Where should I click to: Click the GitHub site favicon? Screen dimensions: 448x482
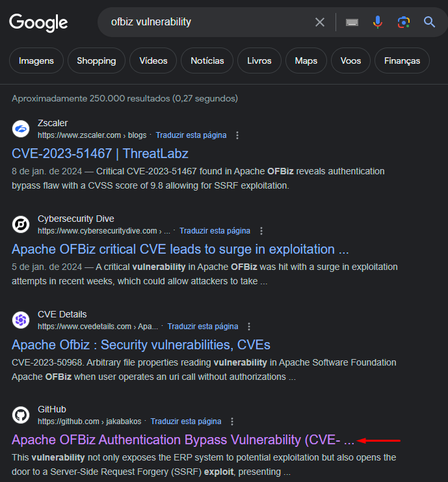[x=21, y=415]
